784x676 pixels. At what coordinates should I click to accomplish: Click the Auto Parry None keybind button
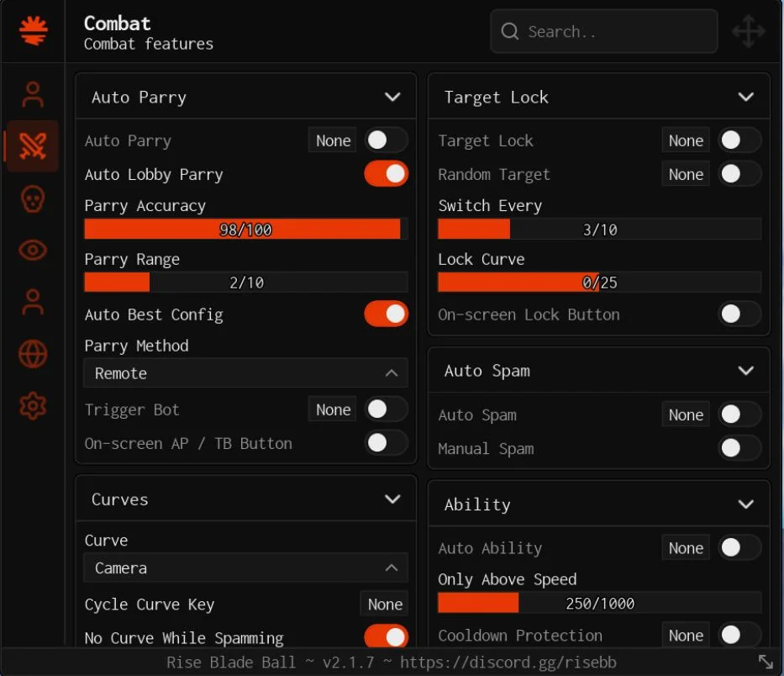(x=333, y=140)
